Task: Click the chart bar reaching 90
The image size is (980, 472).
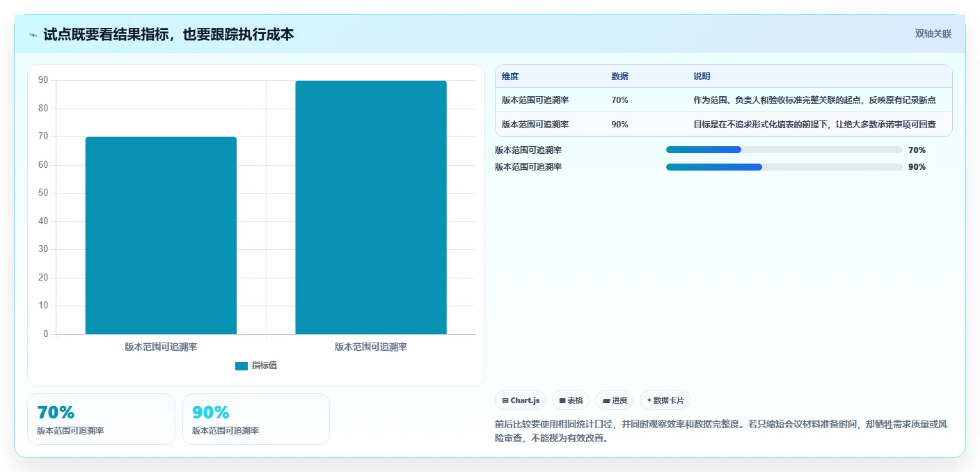Action: 371,207
